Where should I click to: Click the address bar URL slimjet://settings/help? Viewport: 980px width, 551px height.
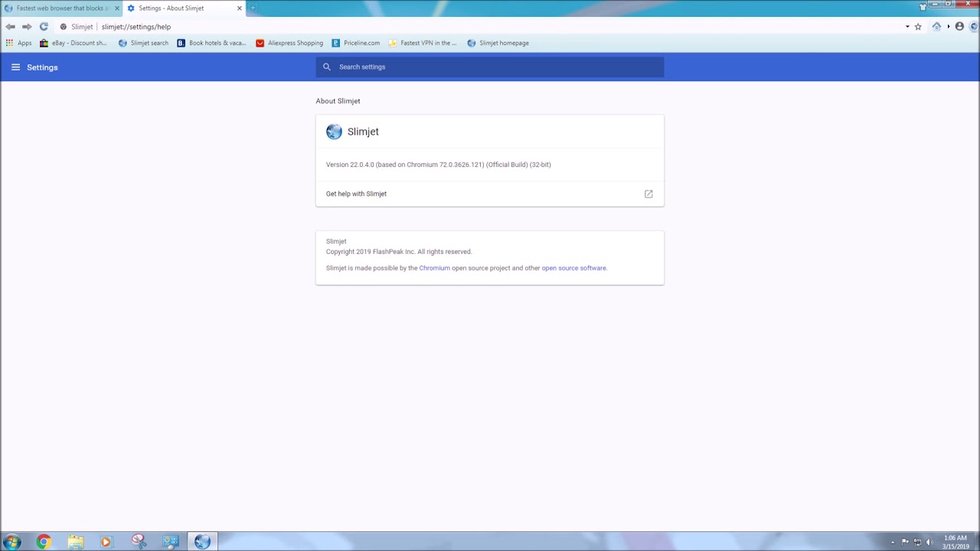(x=136, y=27)
